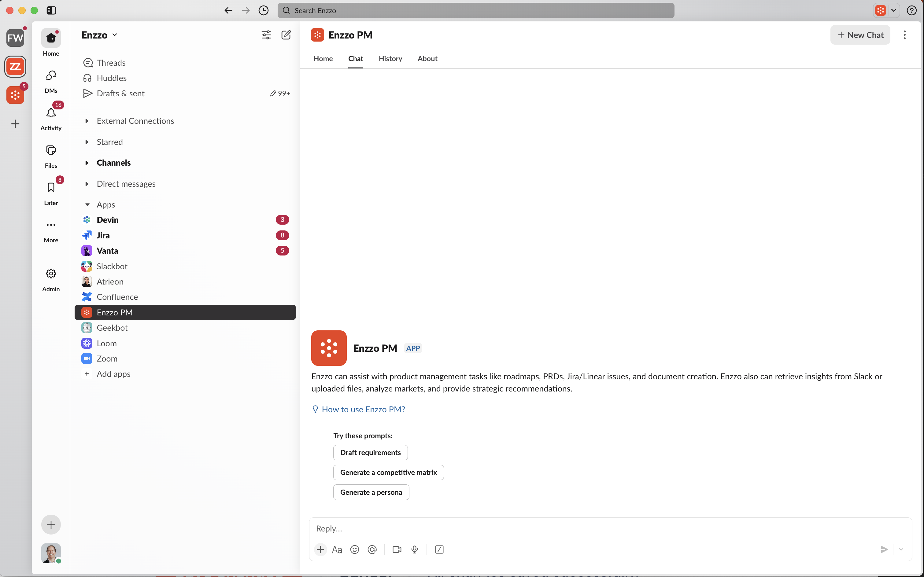The width and height of the screenshot is (924, 577).
Task: Toggle text formatting with Aa button
Action: [x=337, y=549]
